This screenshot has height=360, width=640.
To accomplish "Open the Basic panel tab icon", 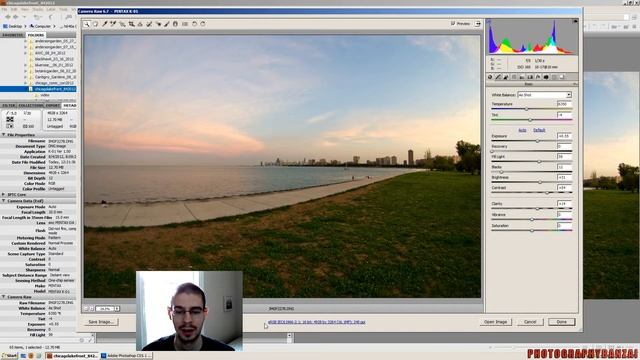I will tap(490, 77).
